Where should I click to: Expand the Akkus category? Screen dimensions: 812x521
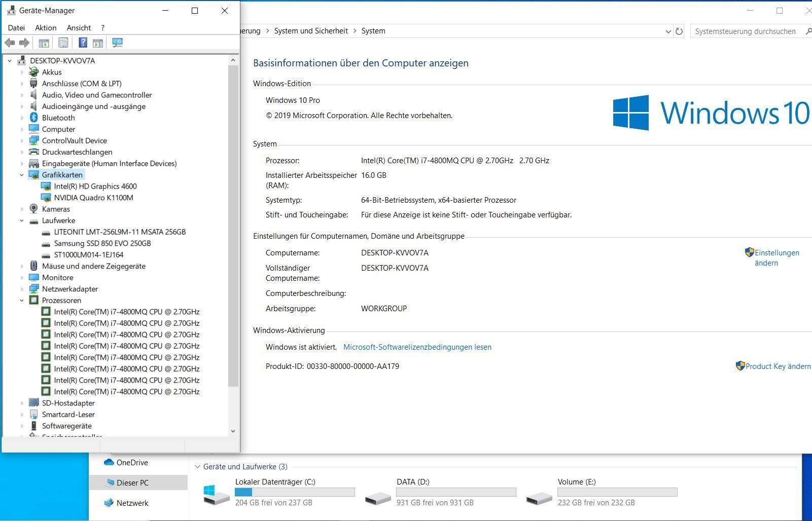22,72
